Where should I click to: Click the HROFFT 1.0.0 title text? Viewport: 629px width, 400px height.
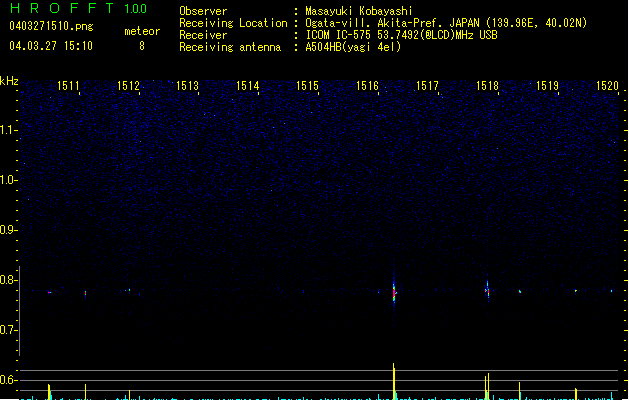[78, 8]
